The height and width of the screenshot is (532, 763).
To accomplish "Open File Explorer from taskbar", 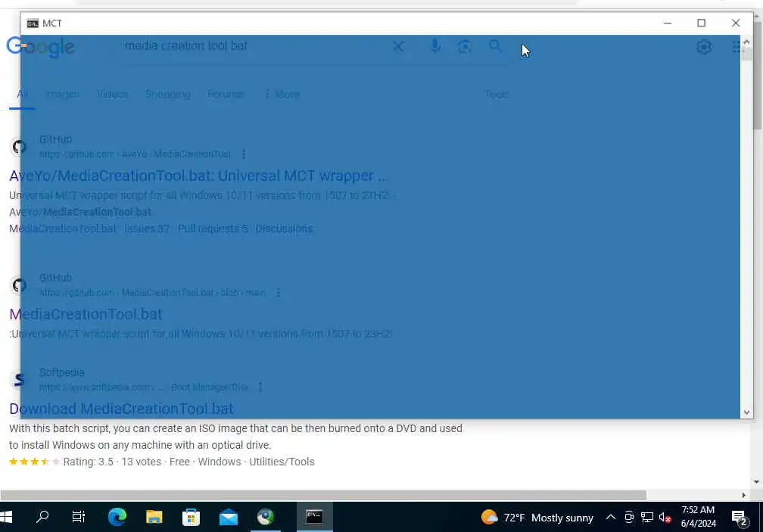I will 154,516.
